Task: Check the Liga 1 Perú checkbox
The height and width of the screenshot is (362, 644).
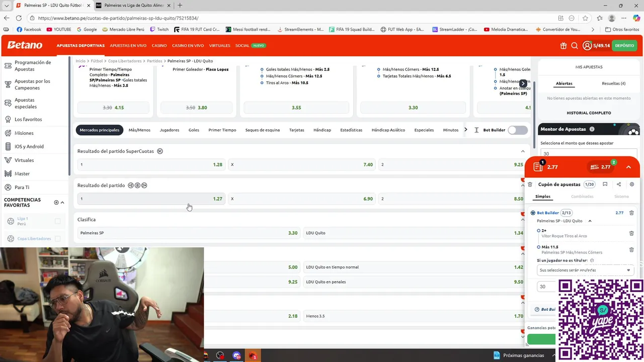Action: 57,221
